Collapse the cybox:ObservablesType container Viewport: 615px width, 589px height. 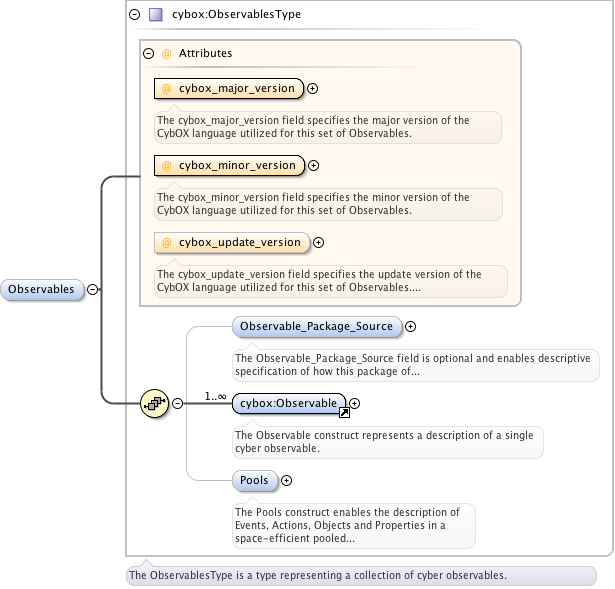click(x=134, y=15)
